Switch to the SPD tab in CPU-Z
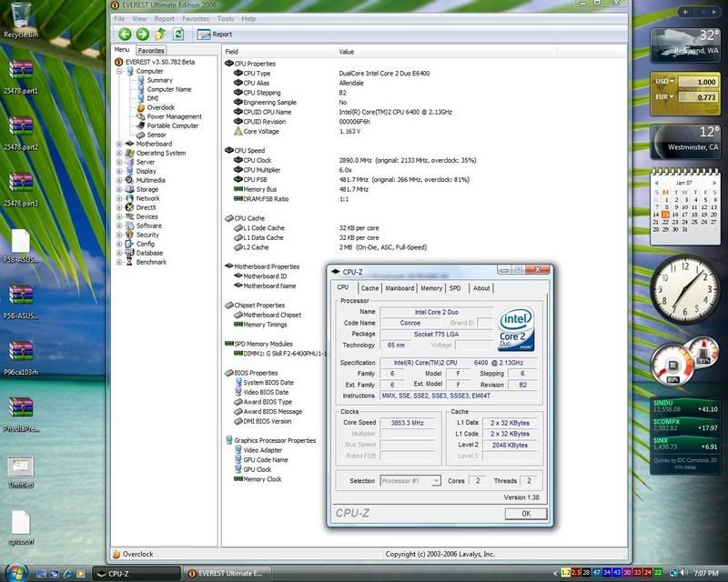The image size is (728, 582). pos(455,288)
